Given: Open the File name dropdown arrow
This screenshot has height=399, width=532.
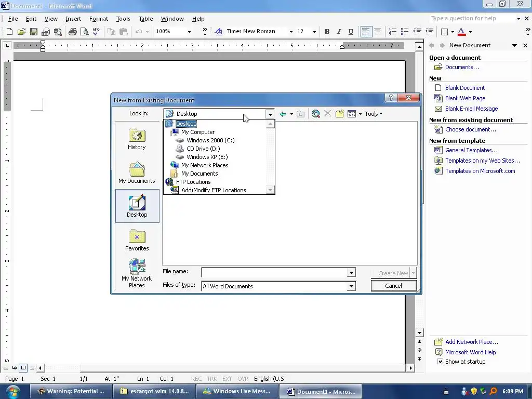Looking at the screenshot, I should [351, 272].
